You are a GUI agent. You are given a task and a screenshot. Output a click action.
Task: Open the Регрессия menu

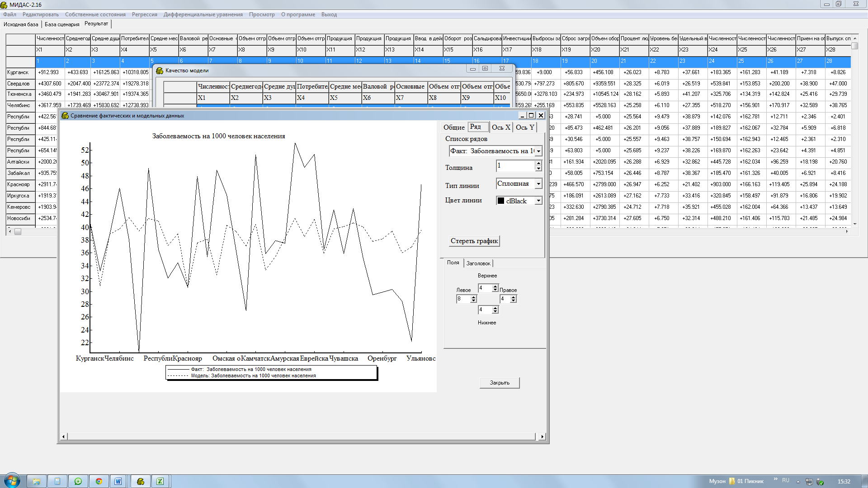(x=144, y=14)
